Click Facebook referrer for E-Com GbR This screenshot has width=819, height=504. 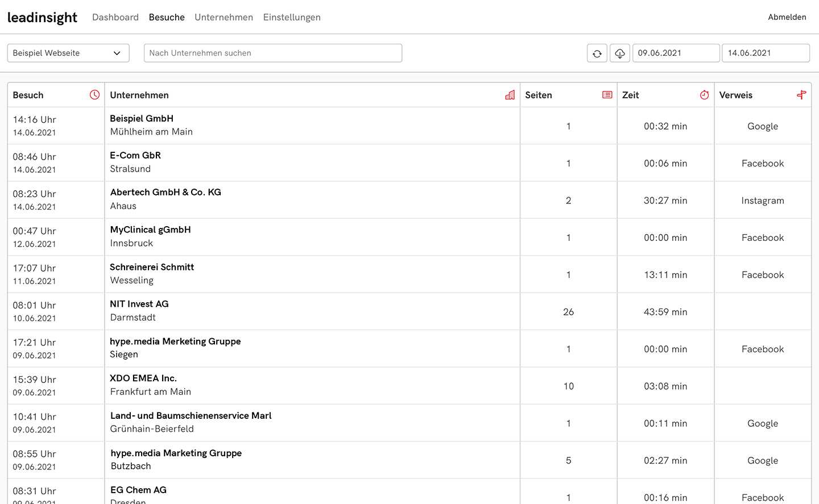[x=763, y=163]
